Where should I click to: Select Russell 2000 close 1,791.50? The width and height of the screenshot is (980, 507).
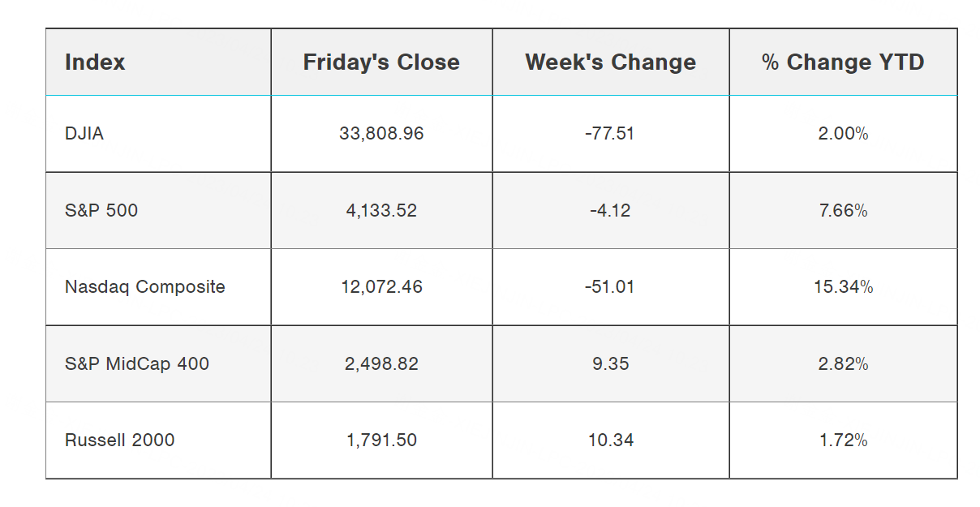pos(381,440)
